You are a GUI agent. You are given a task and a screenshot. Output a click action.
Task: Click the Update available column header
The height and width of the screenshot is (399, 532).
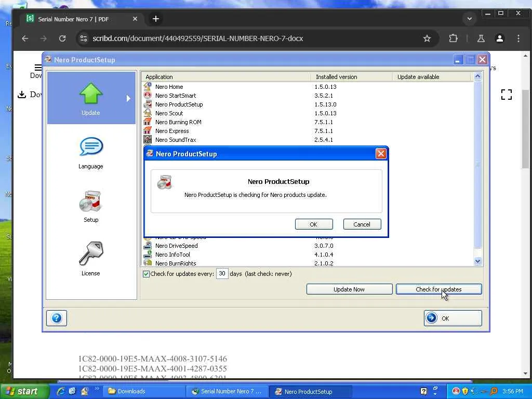(x=431, y=77)
